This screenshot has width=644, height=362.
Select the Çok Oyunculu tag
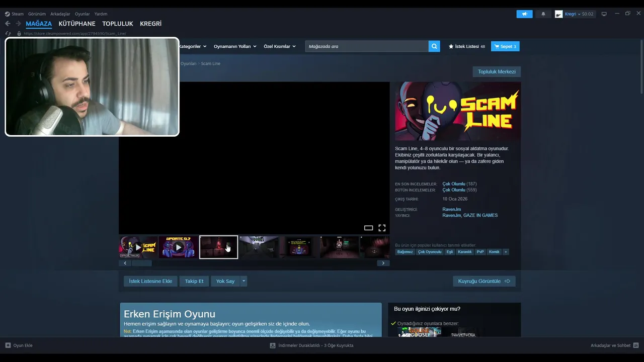point(430,252)
